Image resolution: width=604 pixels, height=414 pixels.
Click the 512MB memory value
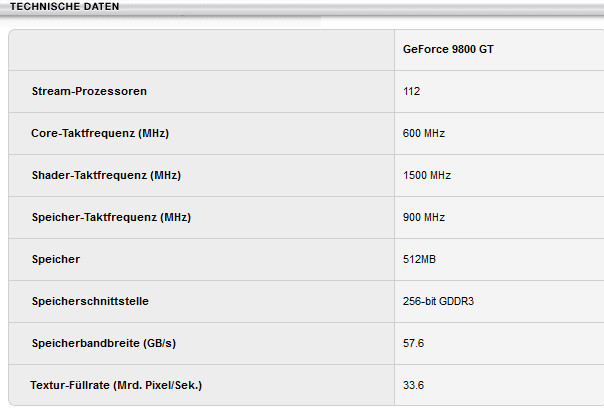click(x=420, y=259)
